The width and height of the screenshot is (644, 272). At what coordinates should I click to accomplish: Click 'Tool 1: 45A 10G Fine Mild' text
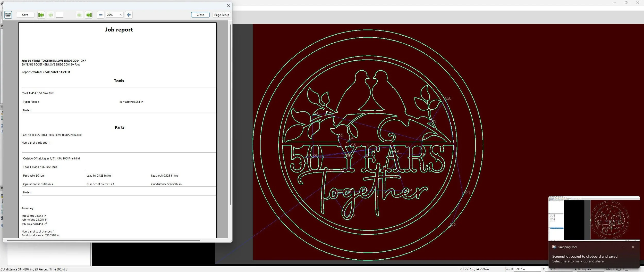(38, 93)
